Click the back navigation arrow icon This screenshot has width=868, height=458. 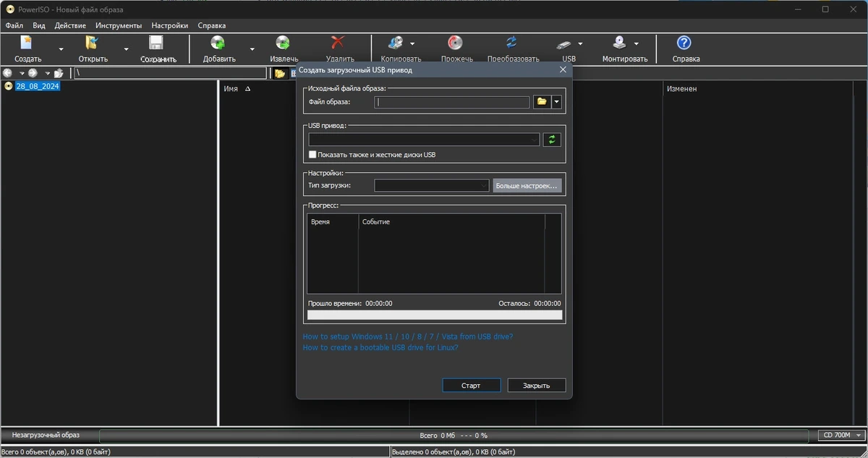pos(8,73)
